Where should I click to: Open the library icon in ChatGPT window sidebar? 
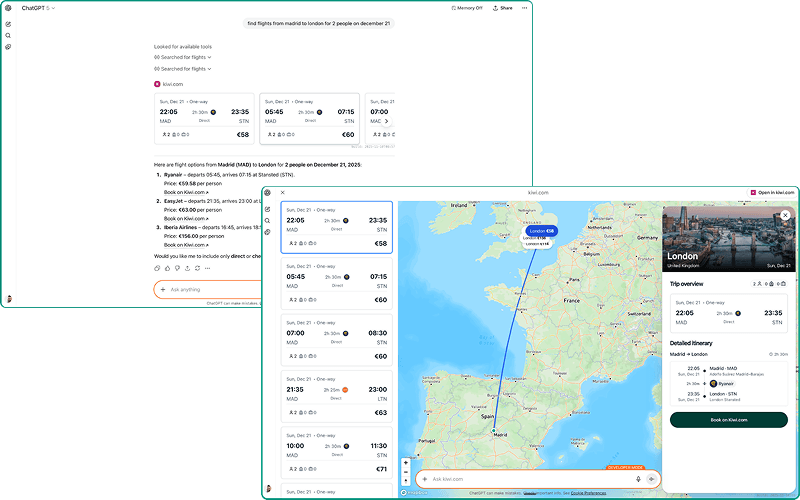pyautogui.click(x=8, y=47)
